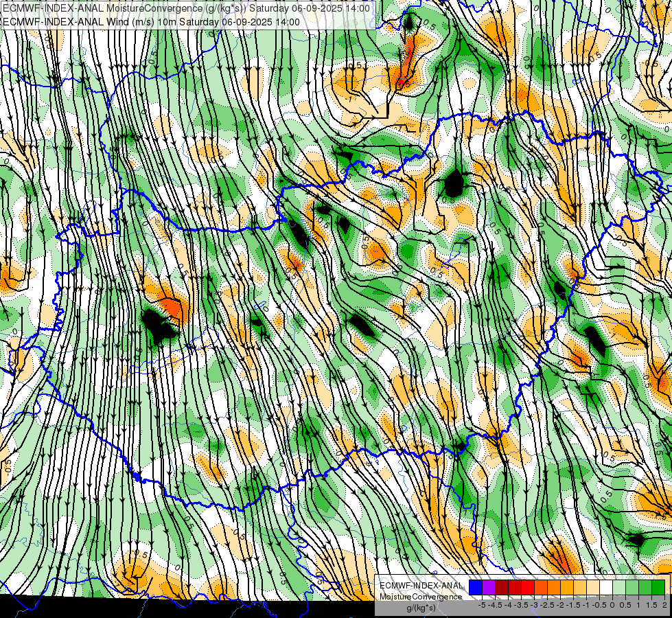Choose the darkest green legend swatch

(x=658, y=588)
